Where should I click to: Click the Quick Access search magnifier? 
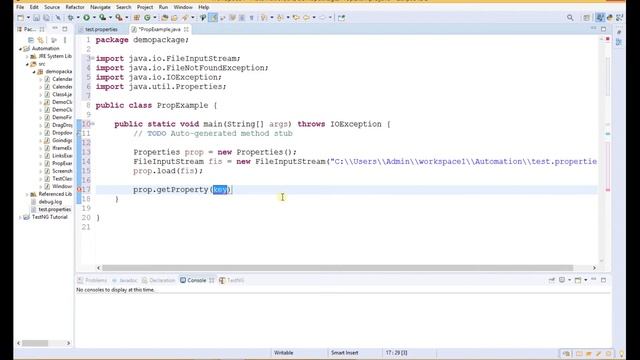click(570, 18)
